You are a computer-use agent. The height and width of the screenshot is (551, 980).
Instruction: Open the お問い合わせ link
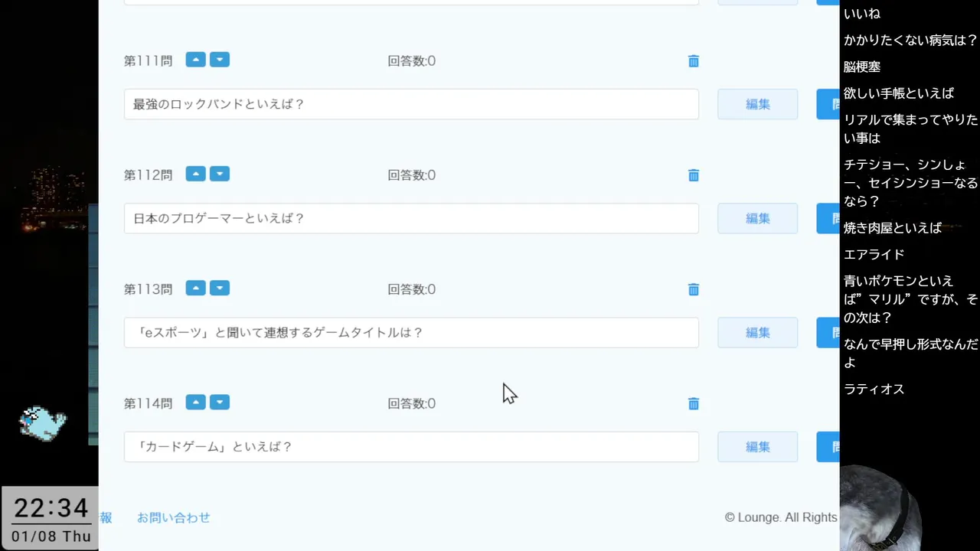[174, 517]
